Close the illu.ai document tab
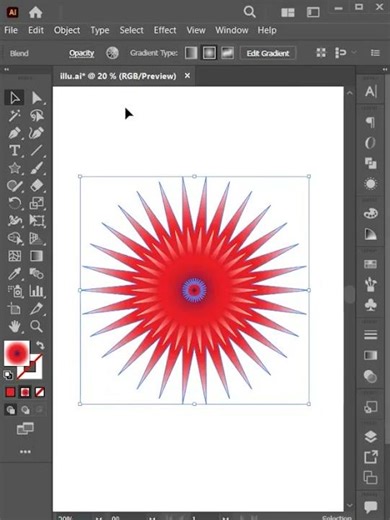 (187, 76)
